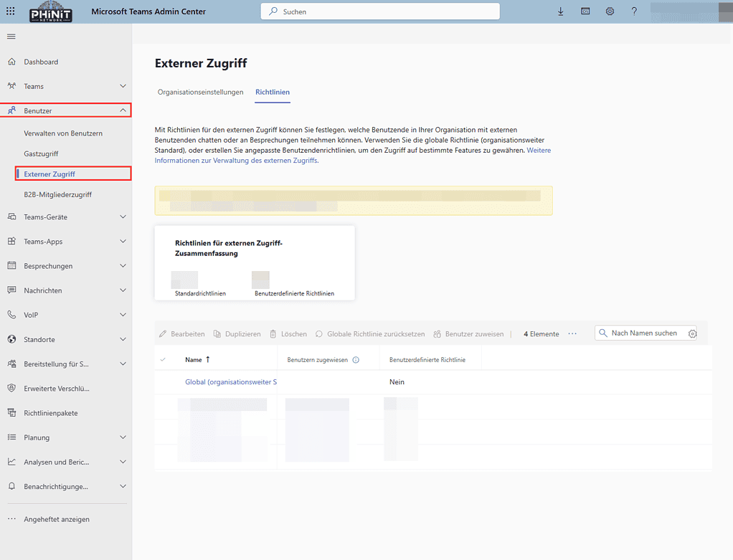Select the Bearbeiten pencil icon
This screenshot has height=560, width=733.
coord(162,333)
